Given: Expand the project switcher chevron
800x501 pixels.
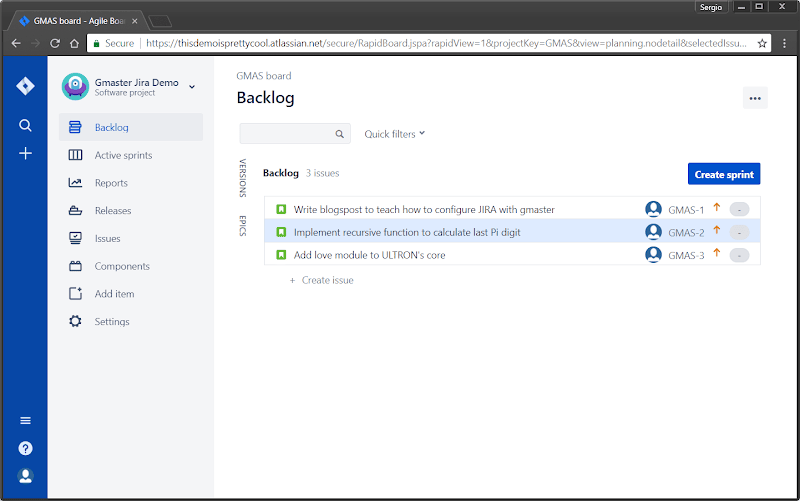Looking at the screenshot, I should click(x=192, y=87).
